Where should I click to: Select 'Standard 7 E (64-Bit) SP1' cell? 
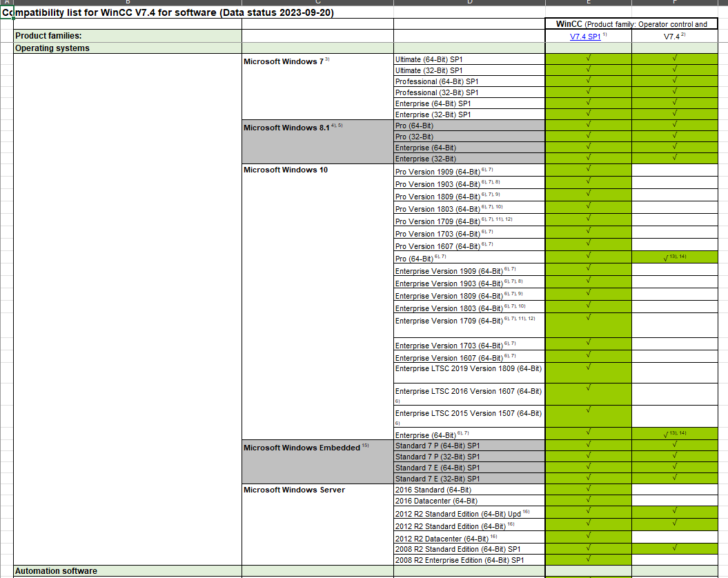pos(469,468)
